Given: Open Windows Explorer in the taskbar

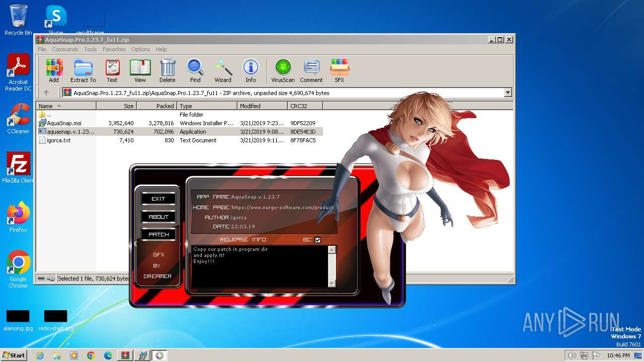Looking at the screenshot, I should coord(57,355).
